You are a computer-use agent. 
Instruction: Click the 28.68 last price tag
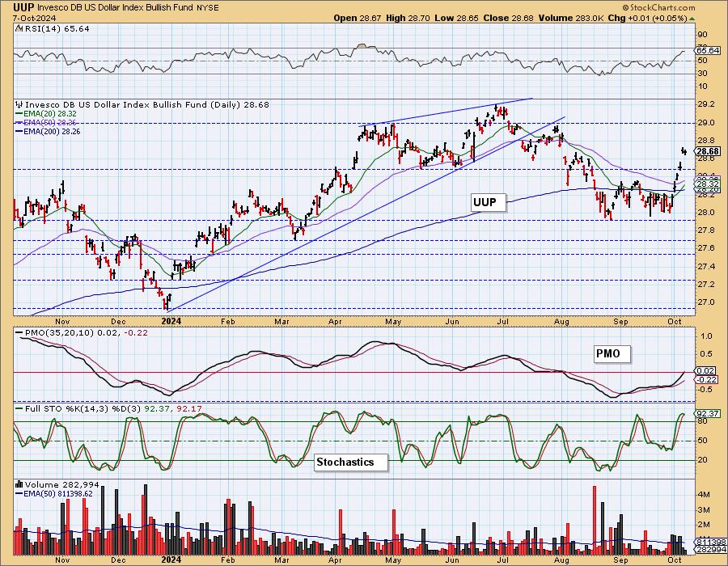click(709, 151)
